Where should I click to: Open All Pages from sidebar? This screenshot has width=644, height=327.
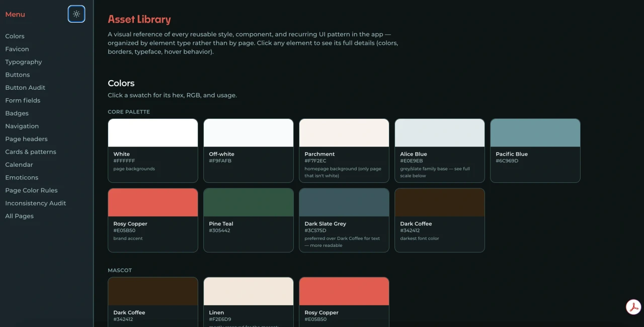coord(20,216)
